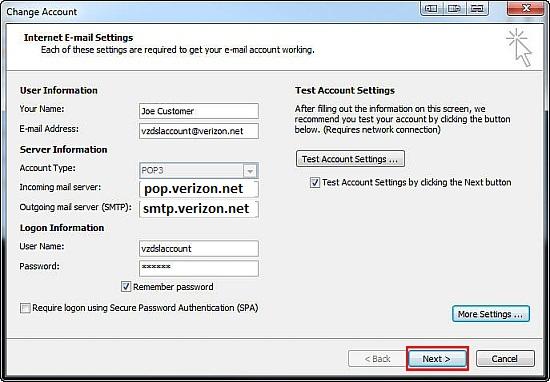The image size is (550, 382).
Task: Click the 'Outgoing mail server (SMTP):' label
Action: [75, 207]
